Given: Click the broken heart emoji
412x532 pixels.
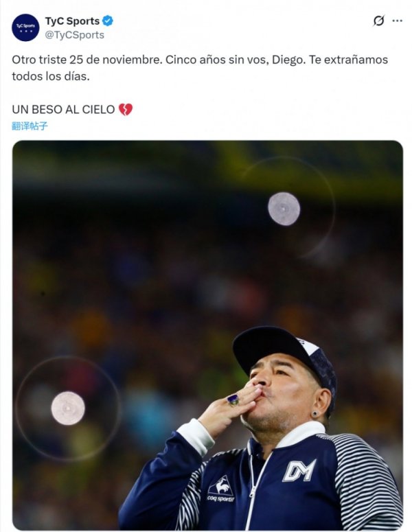Looking at the screenshot, I should click(125, 109).
